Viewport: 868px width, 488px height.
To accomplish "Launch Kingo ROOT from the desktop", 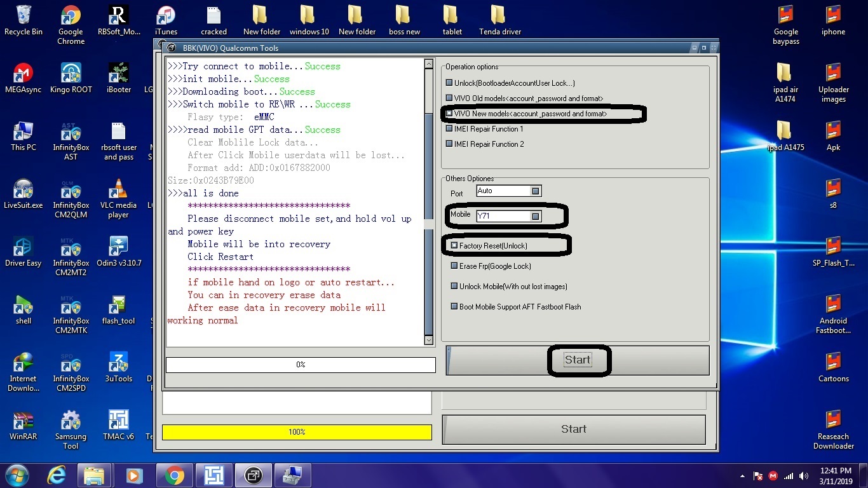I will tap(71, 78).
